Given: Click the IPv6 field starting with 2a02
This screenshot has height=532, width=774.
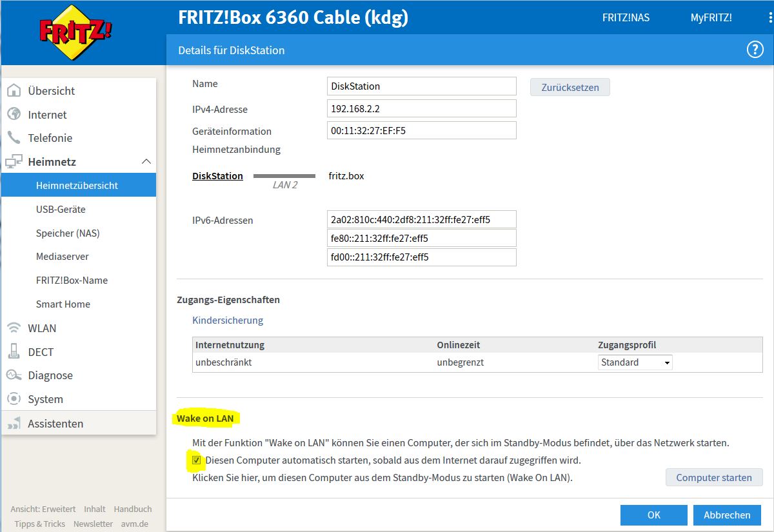Looking at the screenshot, I should [x=422, y=219].
